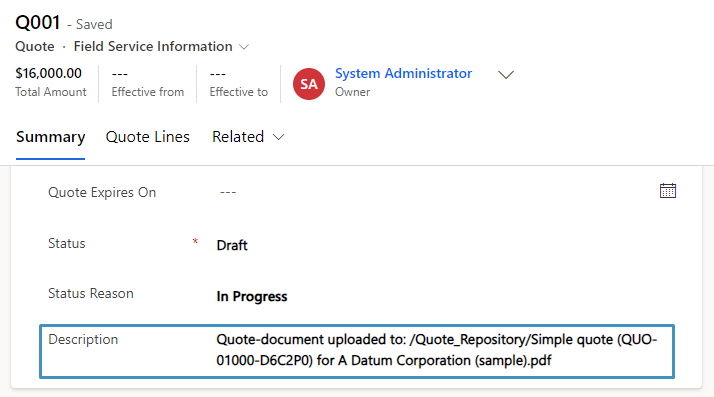This screenshot has height=397, width=714.
Task: Click the Description field label
Action: click(x=83, y=340)
